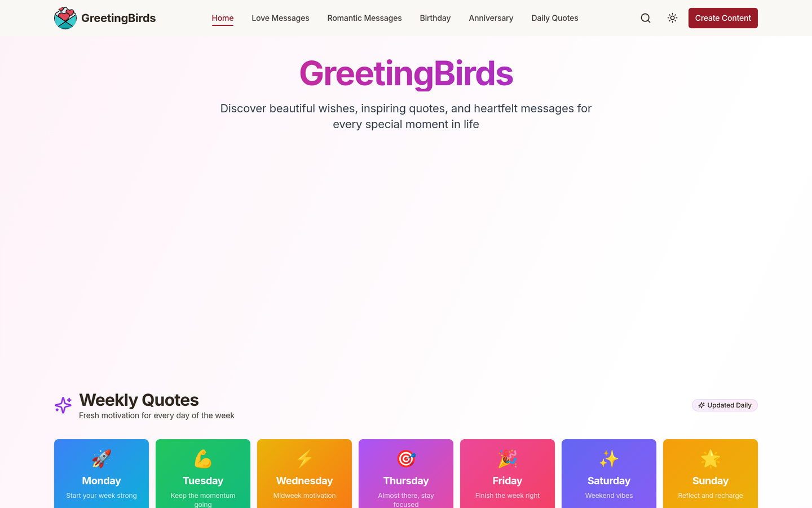Select Birthday in the top menu

[435, 18]
